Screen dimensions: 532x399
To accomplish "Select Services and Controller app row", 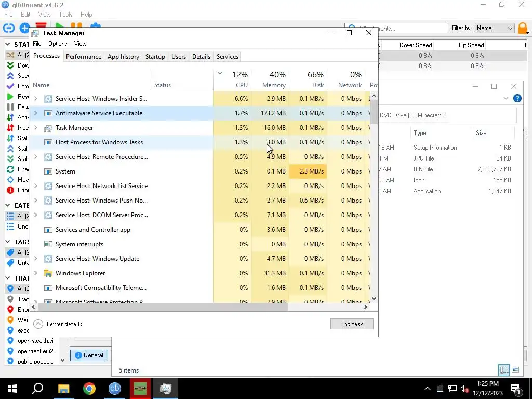I will pyautogui.click(x=199, y=230).
